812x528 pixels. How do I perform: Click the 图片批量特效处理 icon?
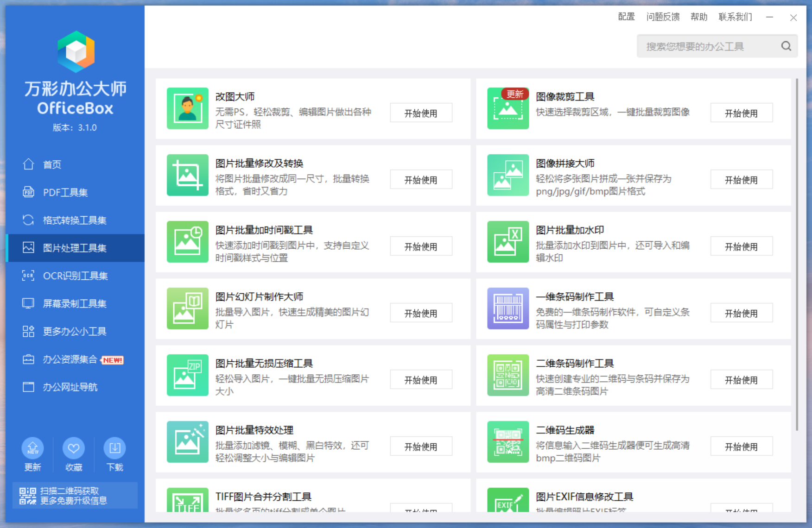[x=188, y=442]
